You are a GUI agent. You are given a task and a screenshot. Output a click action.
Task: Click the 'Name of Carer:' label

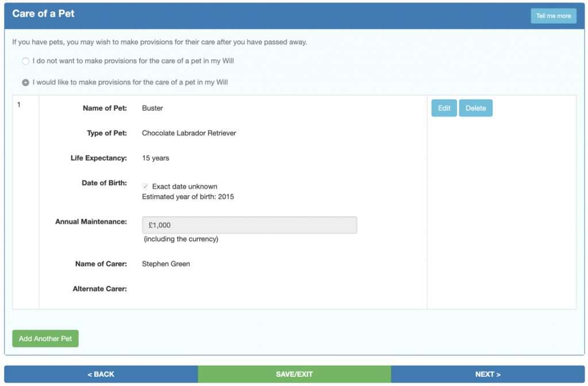click(101, 264)
